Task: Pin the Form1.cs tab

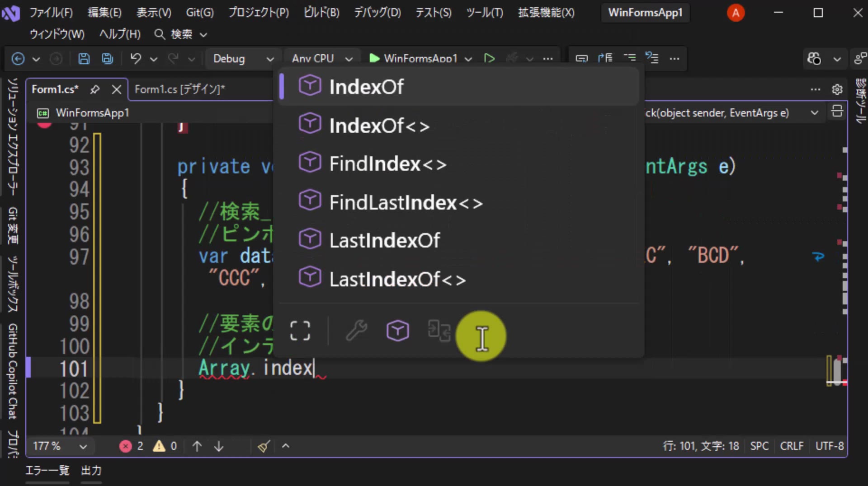Action: pos(94,89)
